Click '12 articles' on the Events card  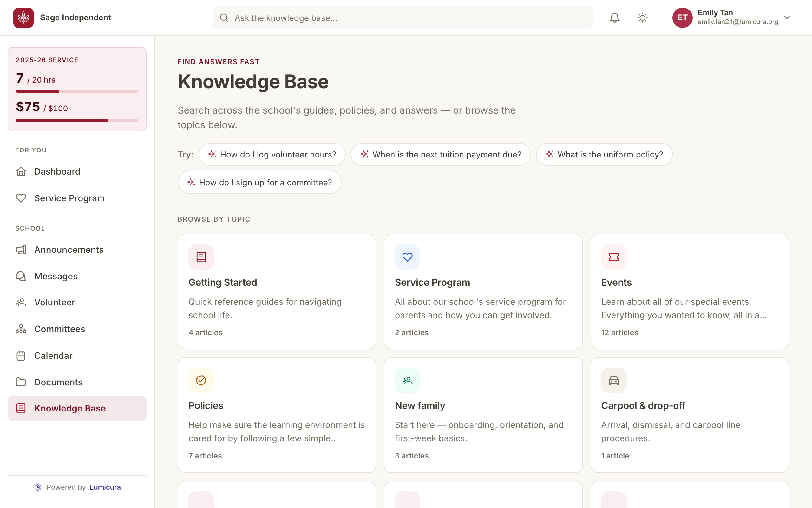(619, 333)
